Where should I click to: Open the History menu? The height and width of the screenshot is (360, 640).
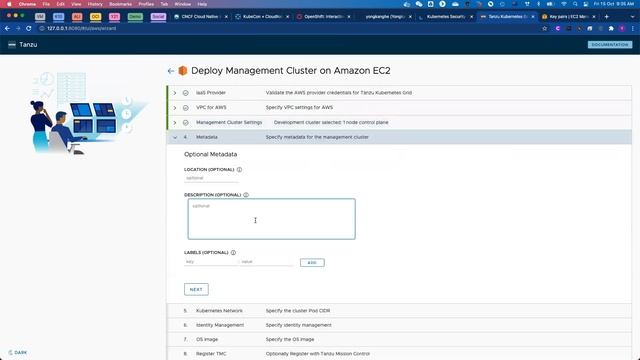click(95, 4)
